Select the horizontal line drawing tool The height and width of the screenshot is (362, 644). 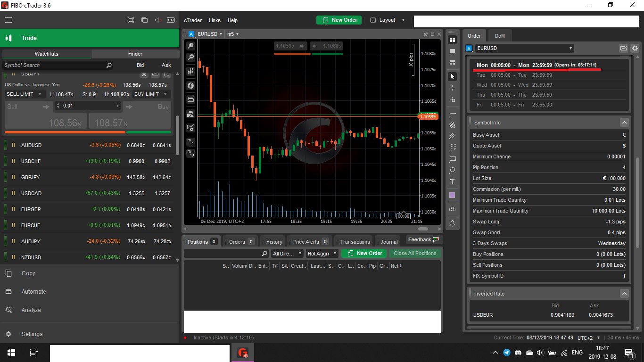(453, 114)
